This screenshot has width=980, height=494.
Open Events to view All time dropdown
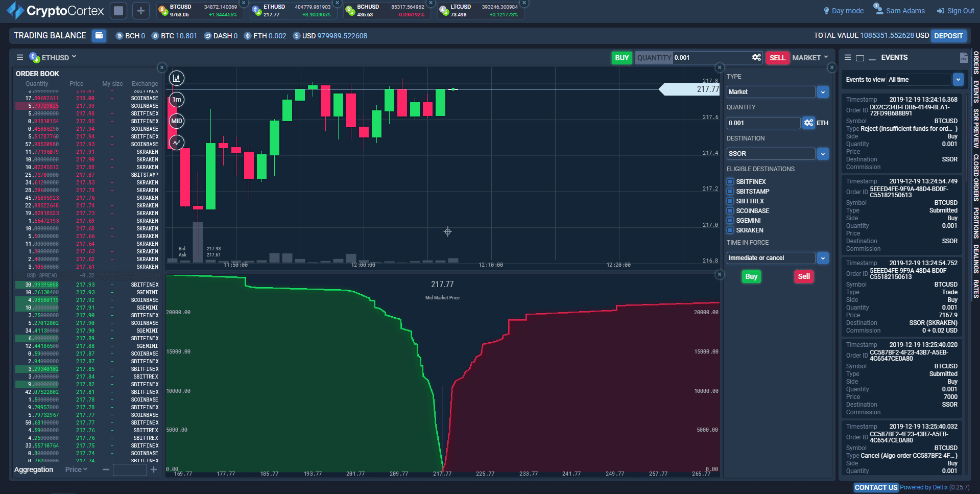tap(958, 80)
